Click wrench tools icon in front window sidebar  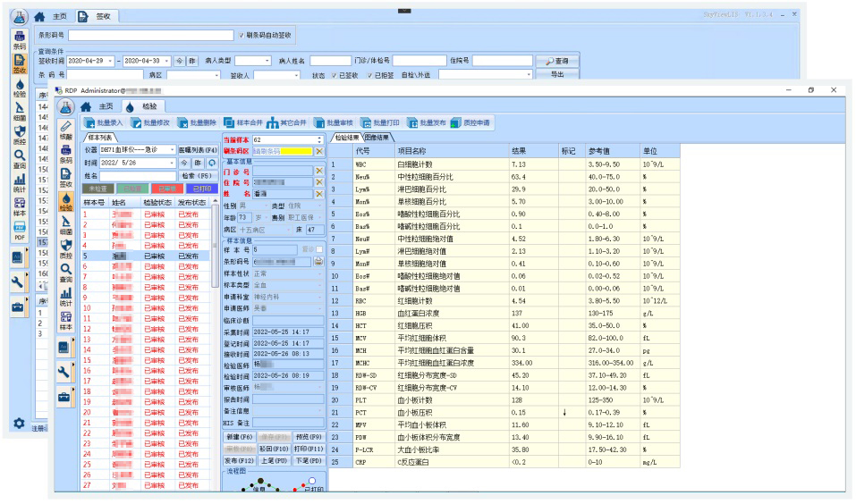tap(64, 372)
